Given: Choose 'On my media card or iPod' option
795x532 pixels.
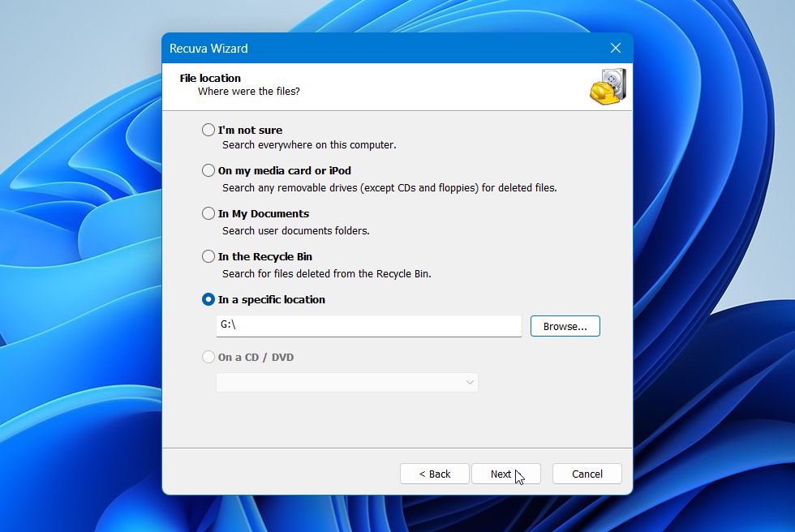Looking at the screenshot, I should (208, 170).
